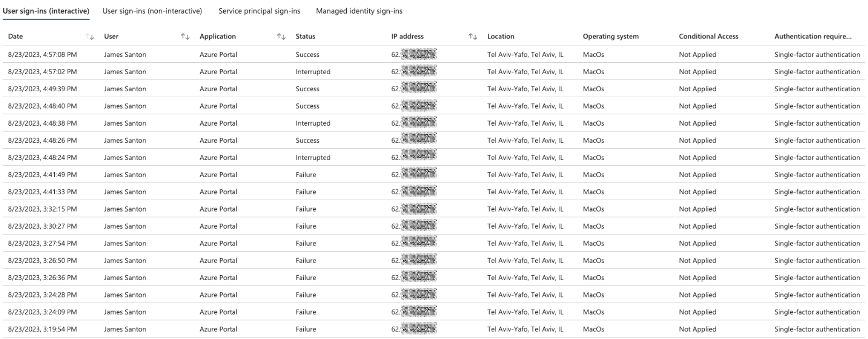This screenshot has width=868, height=339.
Task: Open the 3:27:54 PM sign-in entry
Action: pyautogui.click(x=434, y=243)
